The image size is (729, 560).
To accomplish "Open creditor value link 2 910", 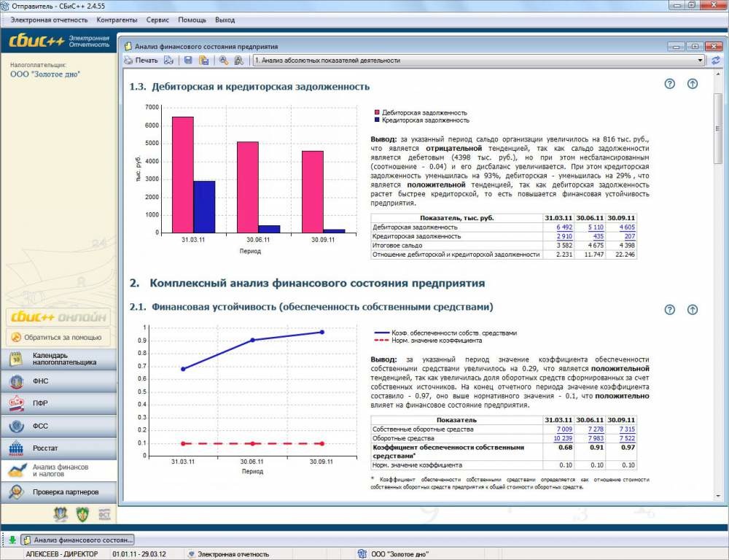I will [x=564, y=236].
